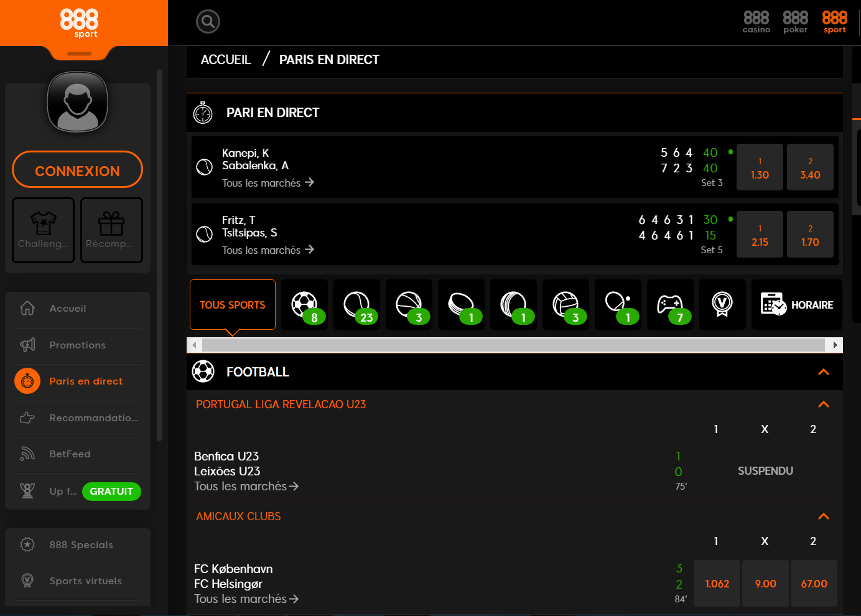Open Tous les marchés for Benfica U23
Viewport: 861px width, 616px height.
click(246, 487)
